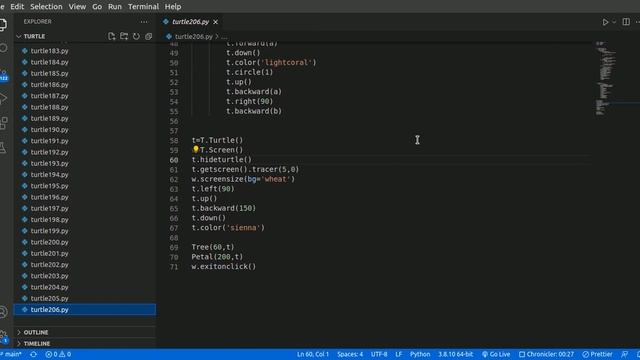Click the minimap code overview
This screenshot has width=640, height=360.
click(605, 78)
